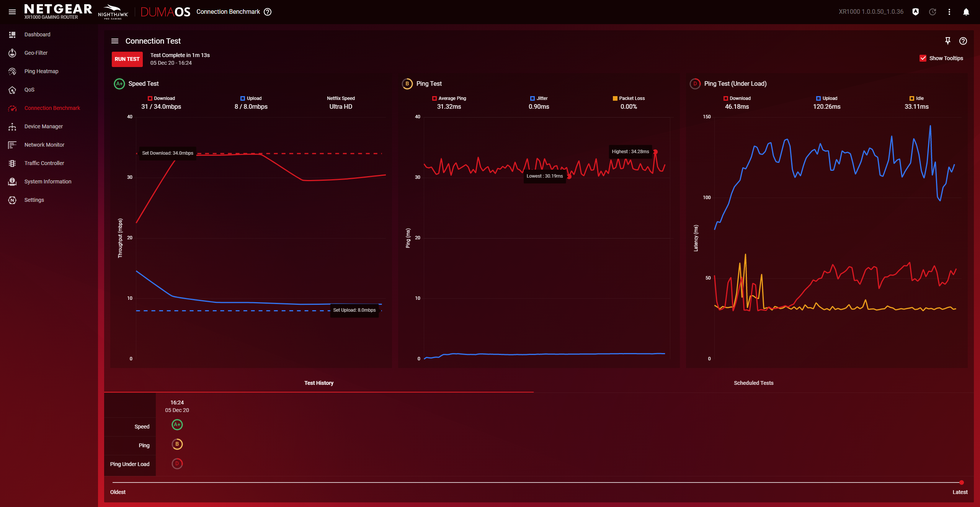Image resolution: width=980 pixels, height=507 pixels.
Task: Open Connection Benchmark help icon in header
Action: (268, 12)
